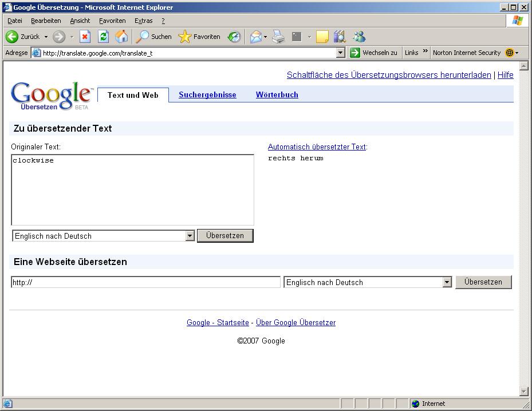Refresh the page with the green arrows icon

click(103, 37)
